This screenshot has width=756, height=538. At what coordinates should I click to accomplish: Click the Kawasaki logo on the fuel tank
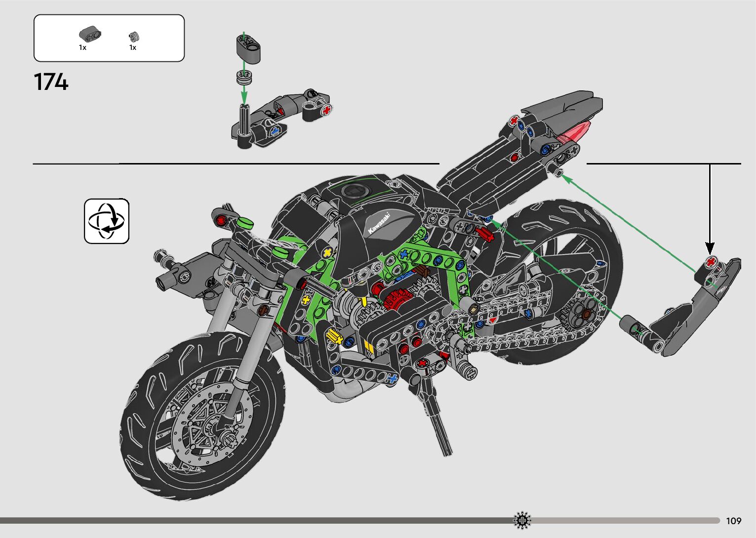(x=379, y=223)
